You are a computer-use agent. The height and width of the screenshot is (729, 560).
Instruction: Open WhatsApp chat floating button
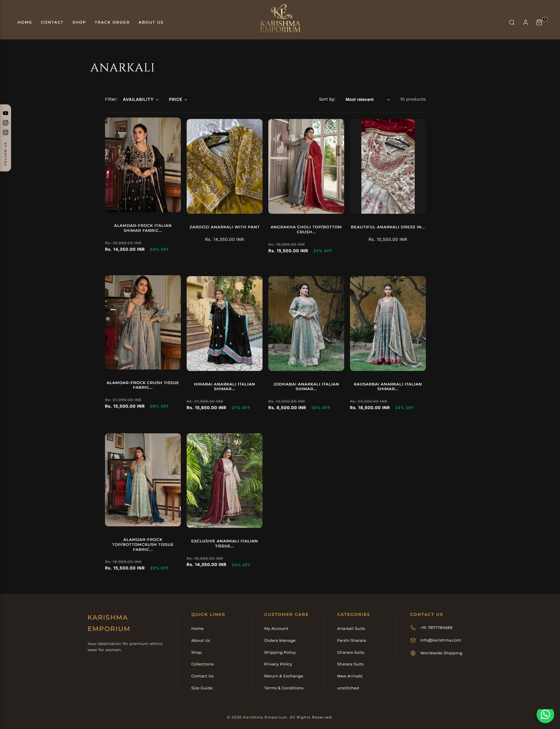coord(545,714)
